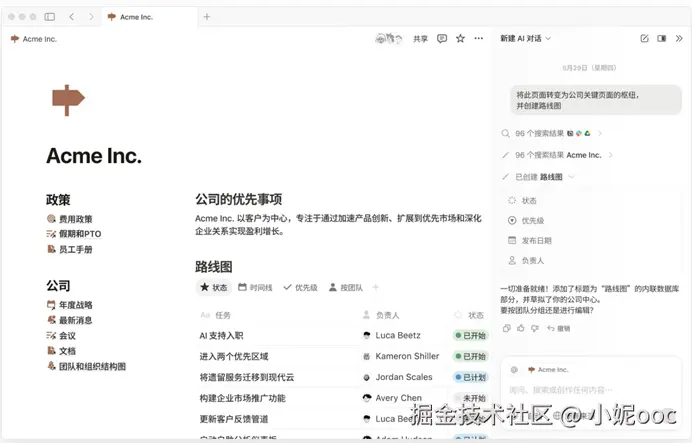This screenshot has height=443, width=692.
Task: Add a new database view with plus
Action: (376, 287)
